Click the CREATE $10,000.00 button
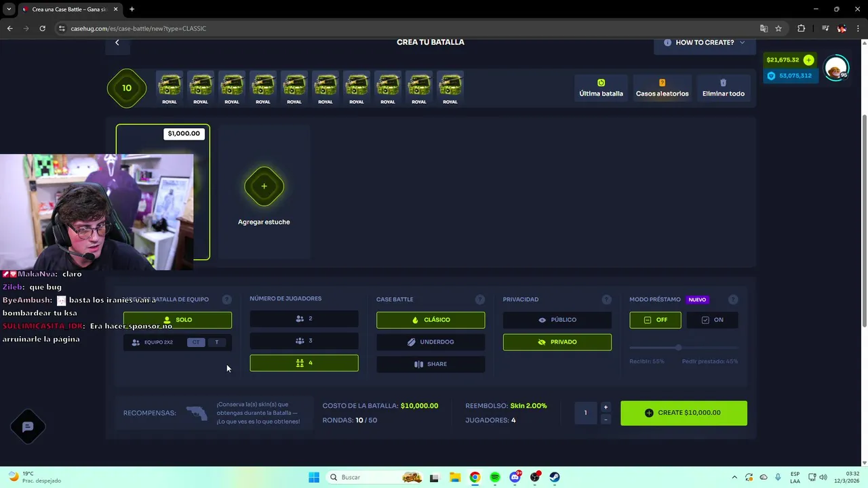868x488 pixels. tap(684, 413)
